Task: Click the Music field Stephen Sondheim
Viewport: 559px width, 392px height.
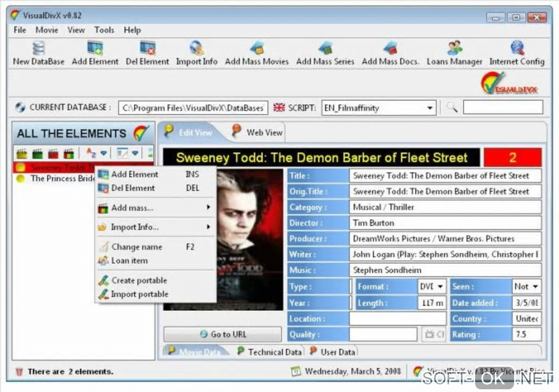Action: click(x=445, y=270)
